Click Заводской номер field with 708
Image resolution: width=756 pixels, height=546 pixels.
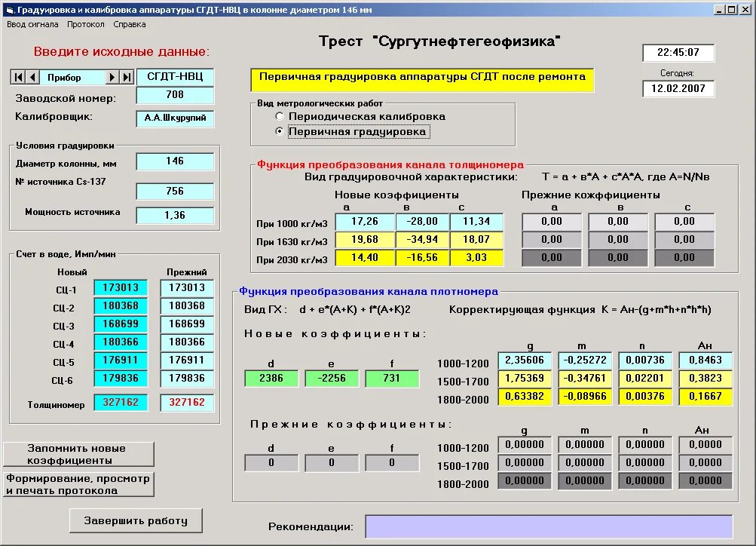[175, 95]
